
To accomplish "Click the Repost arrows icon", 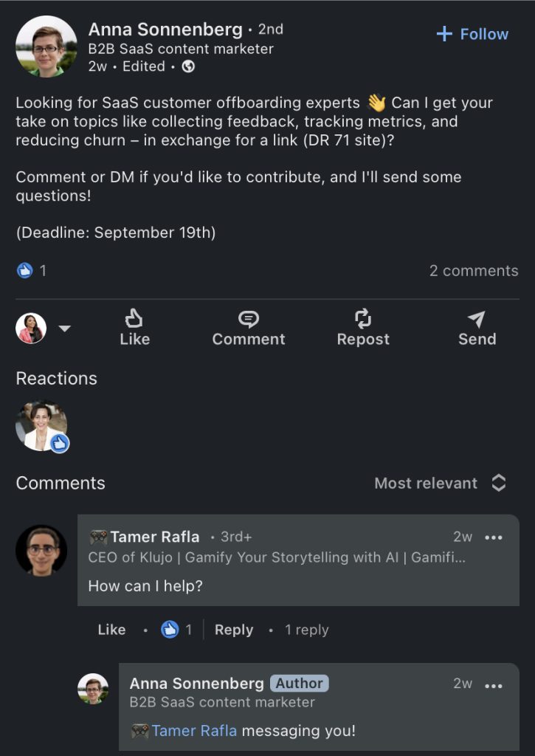I will (x=363, y=319).
